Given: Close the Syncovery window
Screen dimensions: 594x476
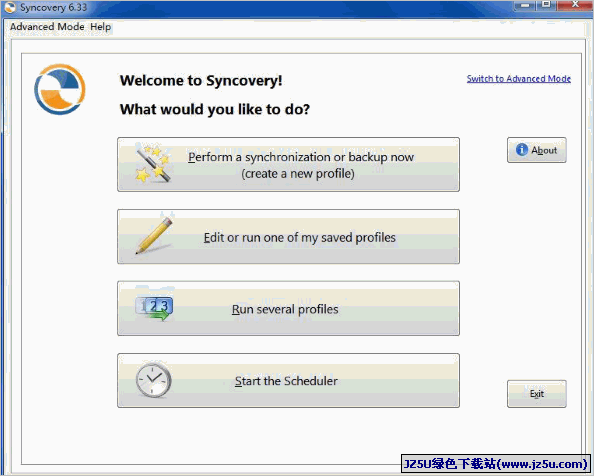Looking at the screenshot, I should pos(575,5).
